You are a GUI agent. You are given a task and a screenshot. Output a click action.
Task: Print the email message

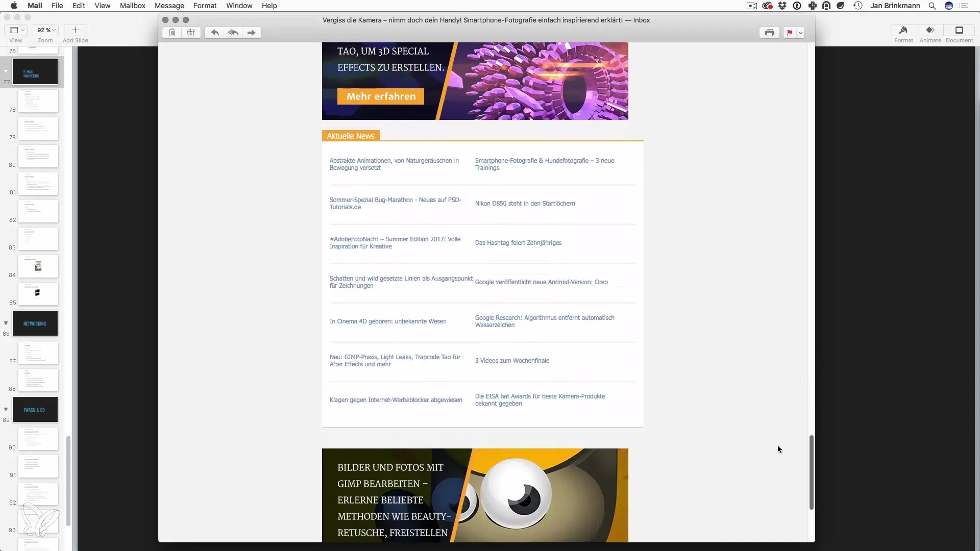[x=770, y=33]
